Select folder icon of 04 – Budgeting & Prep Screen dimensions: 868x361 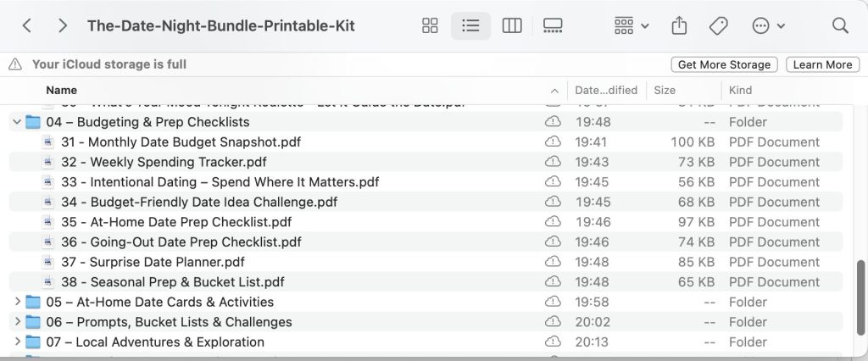pos(33,122)
